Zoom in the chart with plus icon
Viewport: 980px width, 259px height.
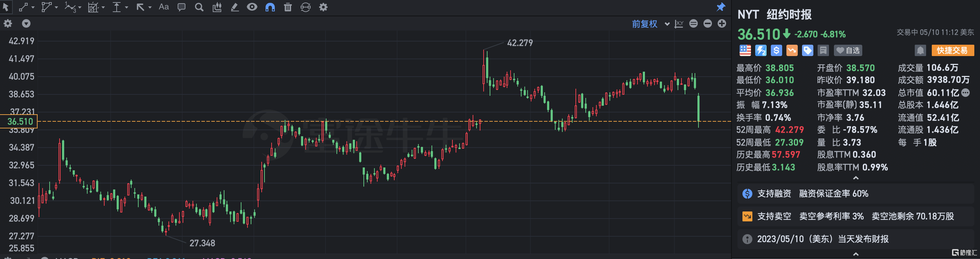(x=722, y=24)
